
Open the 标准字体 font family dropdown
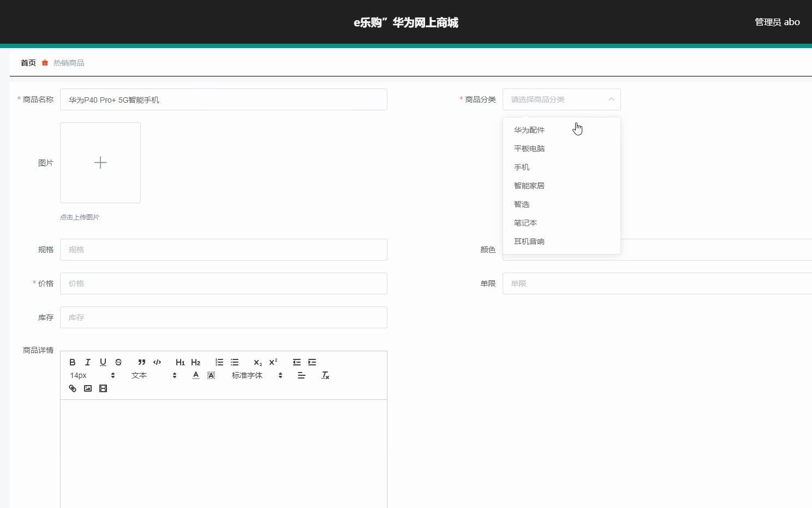[257, 375]
